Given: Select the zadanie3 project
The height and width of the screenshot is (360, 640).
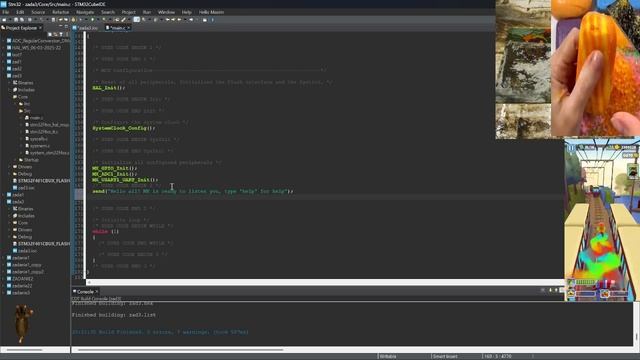Looking at the screenshot, I should click(18, 293).
